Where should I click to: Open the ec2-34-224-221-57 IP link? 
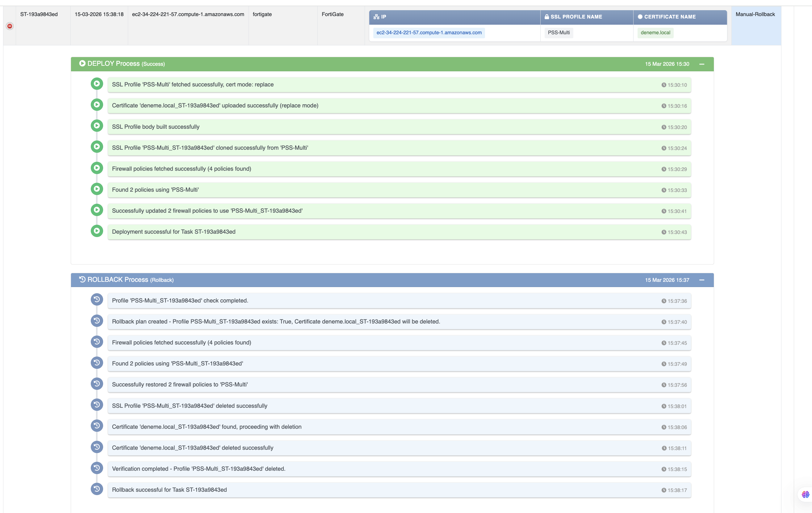tap(429, 33)
